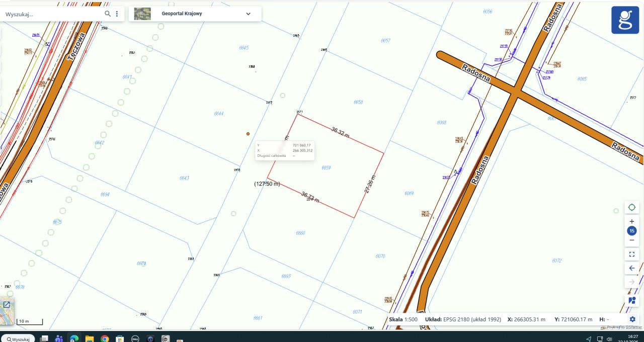Viewport: 644px width, 342px height.
Task: Select parcel number 6072
Action: point(556,261)
